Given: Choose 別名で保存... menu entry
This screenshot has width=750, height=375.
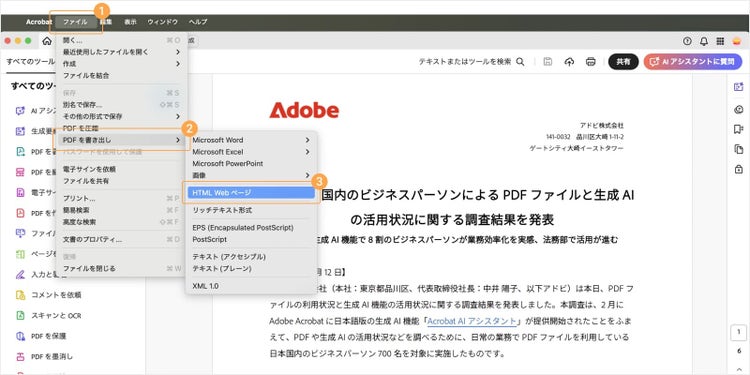Looking at the screenshot, I should coord(121,104).
